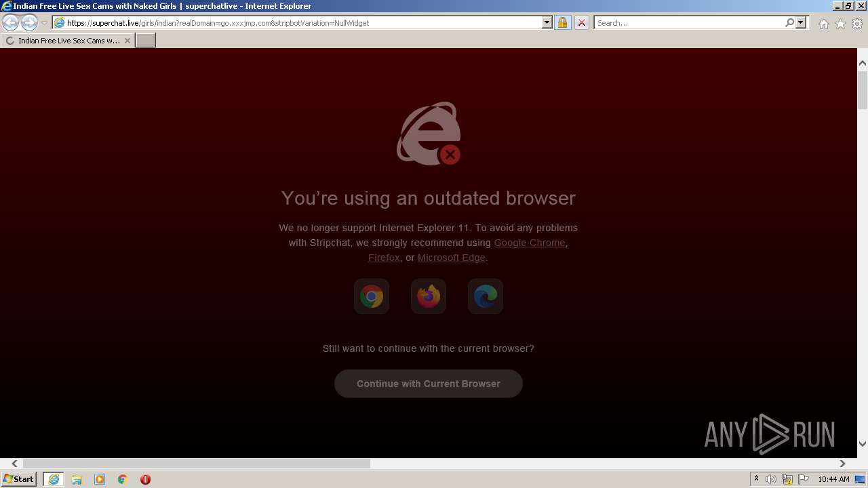Stop page loading with the red X
This screenshot has height=488, width=868.
pyautogui.click(x=581, y=22)
